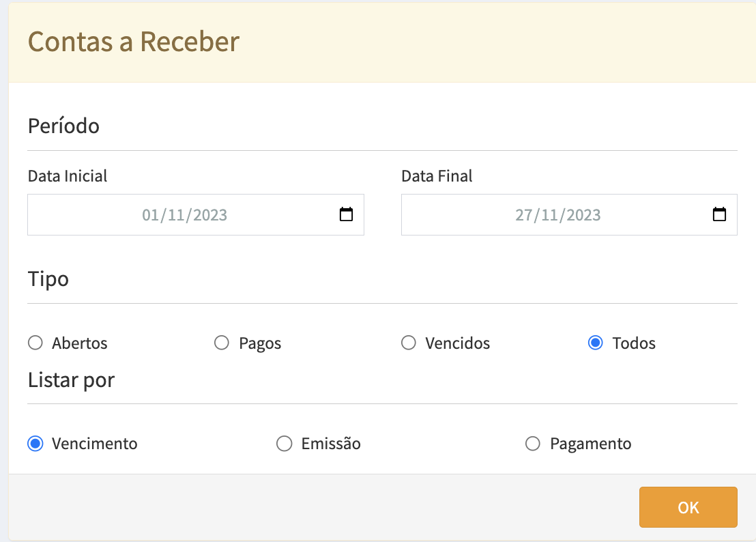Select the Abertos radio option
The height and width of the screenshot is (542, 756).
(35, 343)
